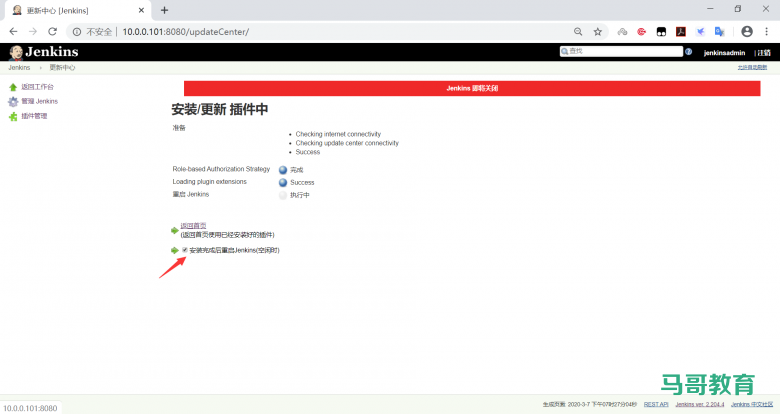Click the 管理 Jenkins gear icon

click(13, 102)
